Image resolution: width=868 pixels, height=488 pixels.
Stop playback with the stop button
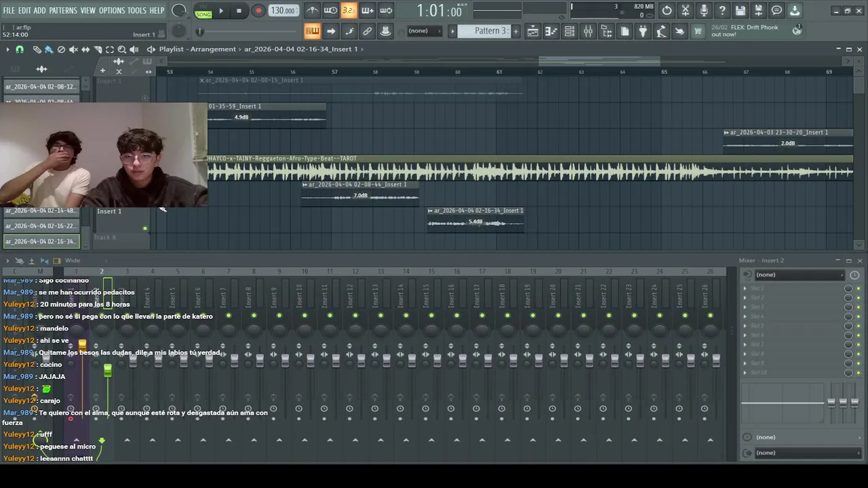pyautogui.click(x=239, y=10)
